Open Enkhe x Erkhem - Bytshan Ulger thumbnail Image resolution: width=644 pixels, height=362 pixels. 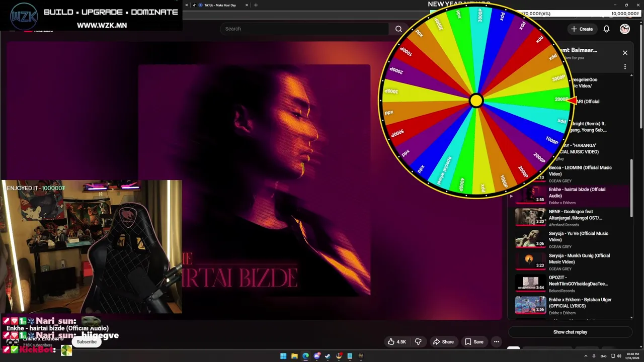530,305
